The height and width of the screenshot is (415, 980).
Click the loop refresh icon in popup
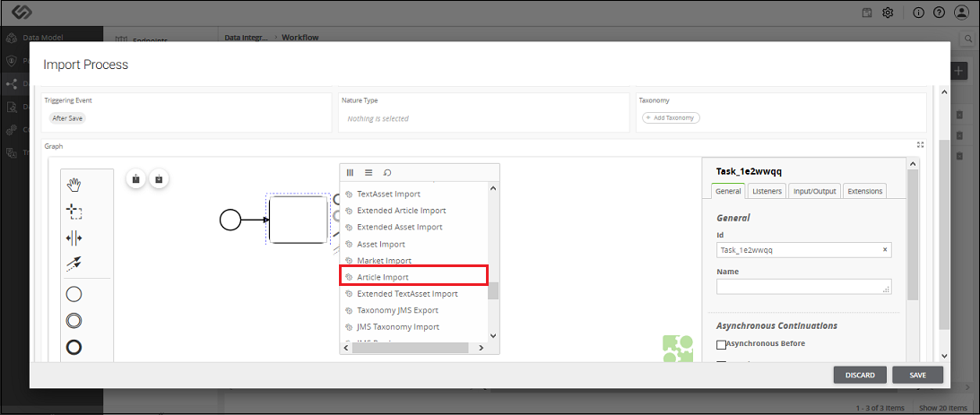point(387,172)
